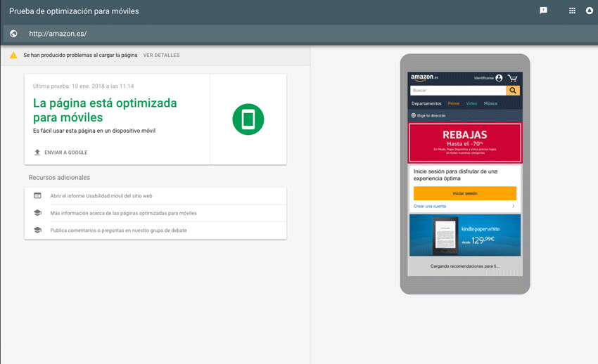Click La página está optimizada heading
Viewport: 598px width, 364px height.
tap(105, 110)
